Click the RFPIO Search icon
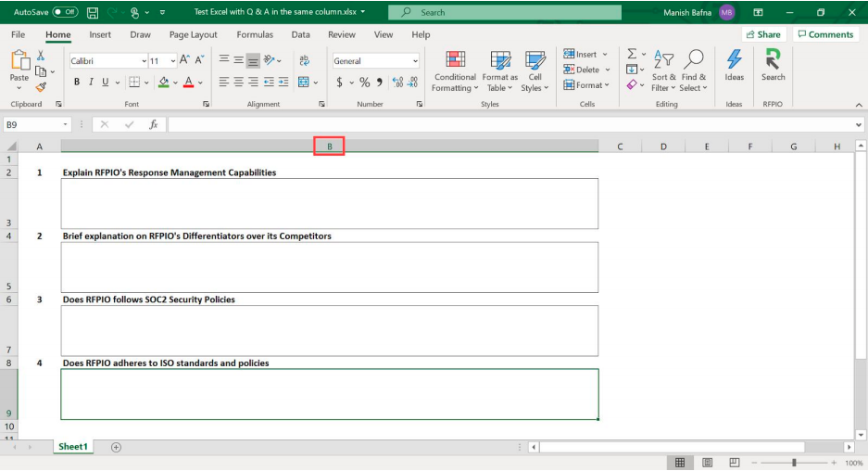This screenshot has width=868, height=471. (x=773, y=58)
